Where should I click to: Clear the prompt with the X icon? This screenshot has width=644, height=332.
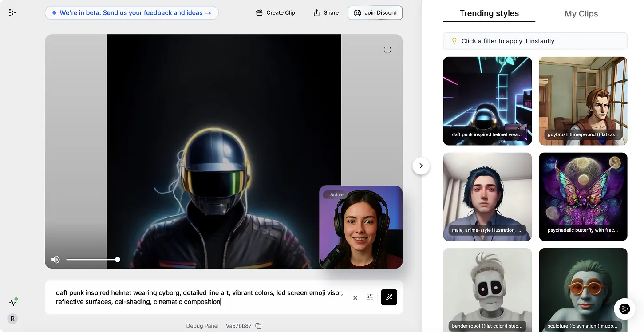355,298
